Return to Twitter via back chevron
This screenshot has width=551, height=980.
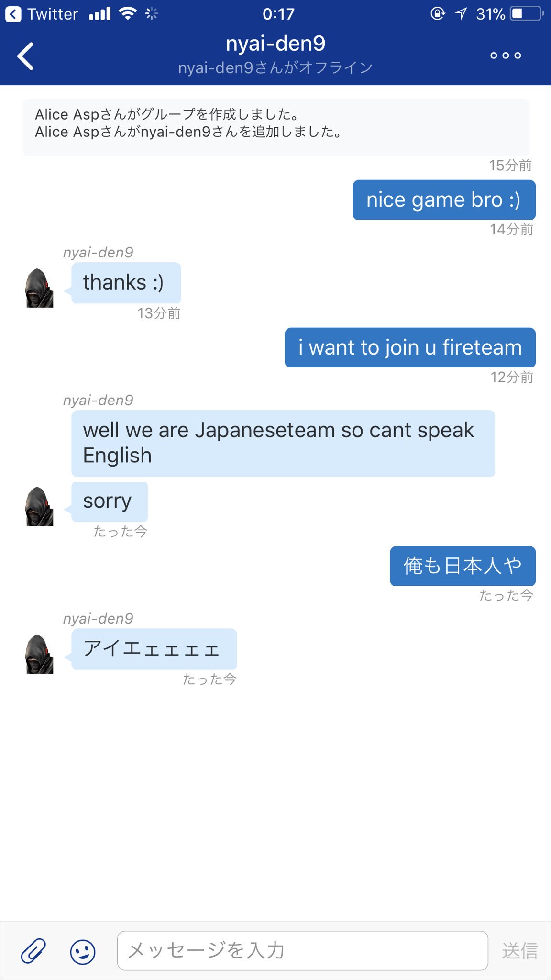(13, 14)
